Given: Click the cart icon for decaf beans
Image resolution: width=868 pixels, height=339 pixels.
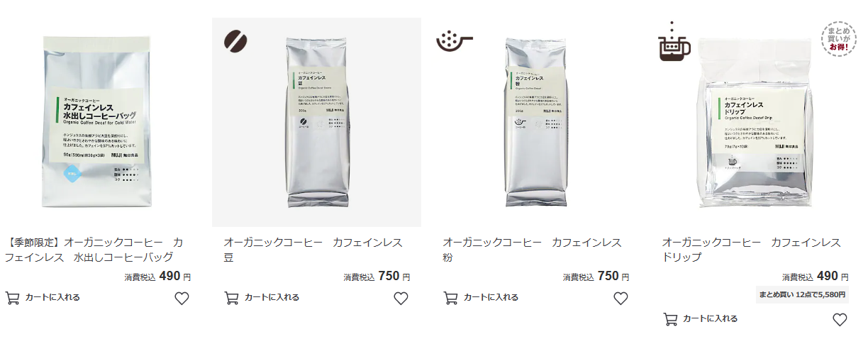Looking at the screenshot, I should [x=231, y=298].
